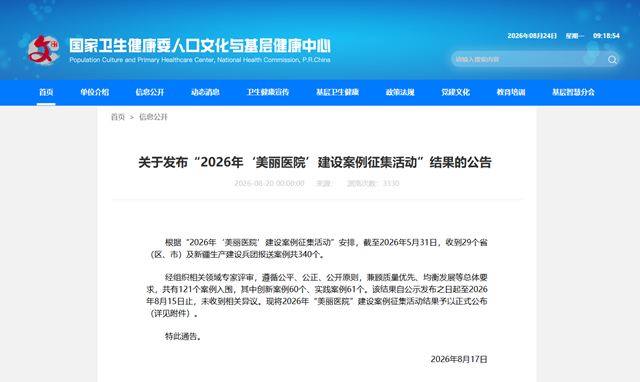This screenshot has width=640, height=382.
Task: Click the red center logo emblem
Action: click(x=43, y=50)
